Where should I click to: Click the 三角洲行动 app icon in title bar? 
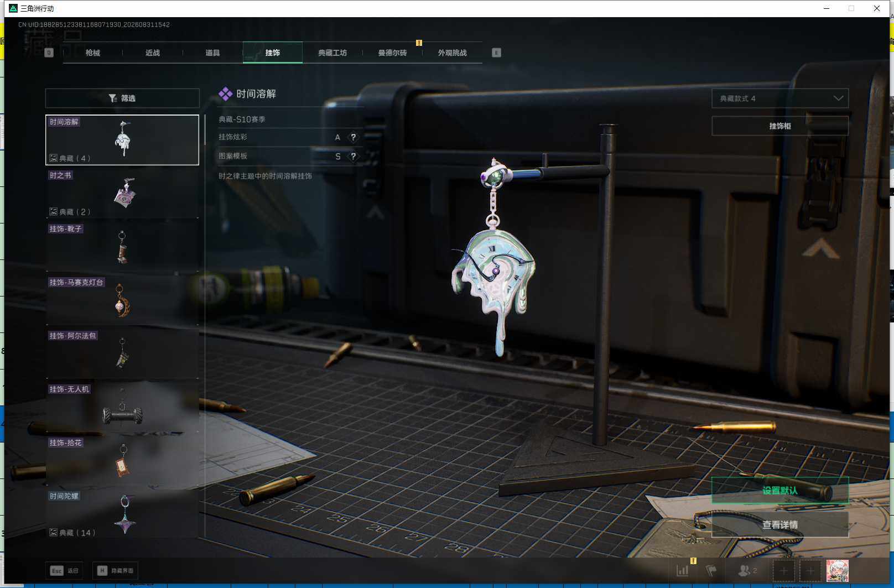click(13, 8)
